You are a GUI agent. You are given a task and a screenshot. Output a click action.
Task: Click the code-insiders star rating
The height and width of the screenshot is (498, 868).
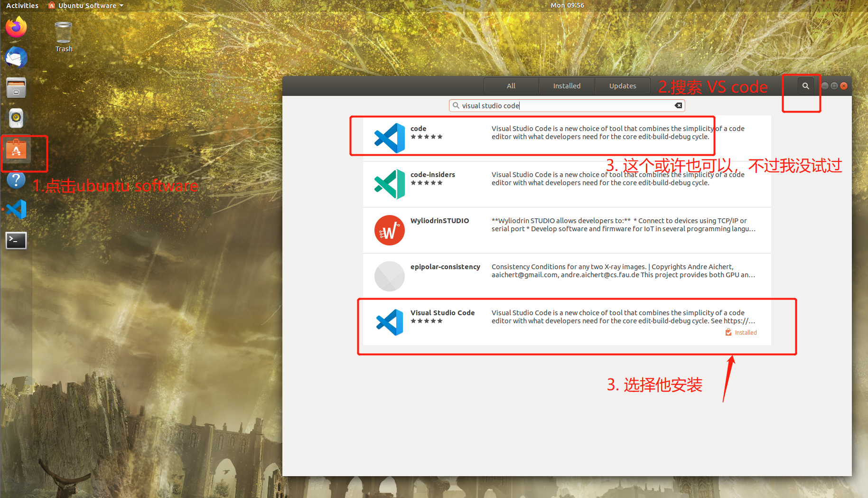[x=427, y=183]
